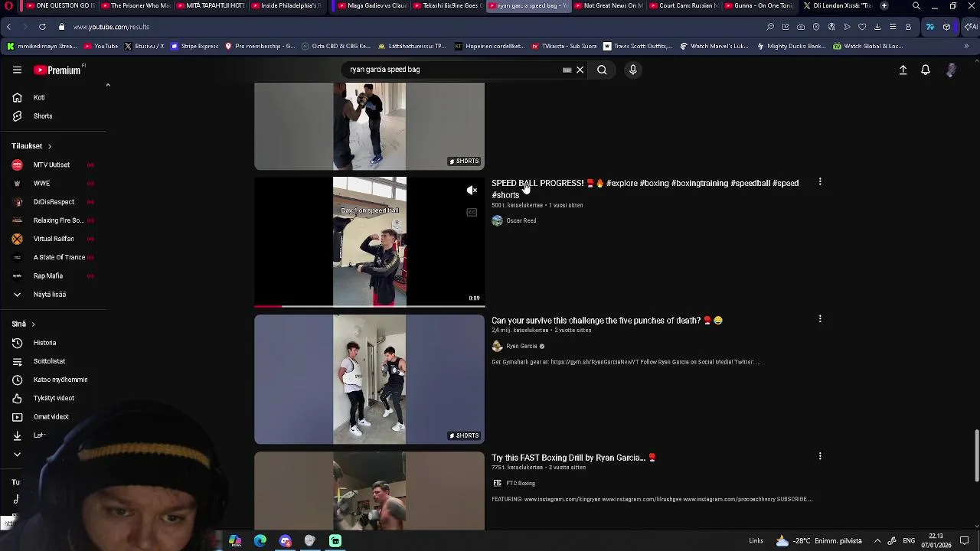The image size is (980, 551).
Task: Play the FTC Boxing drill thumbnail
Action: click(x=369, y=491)
